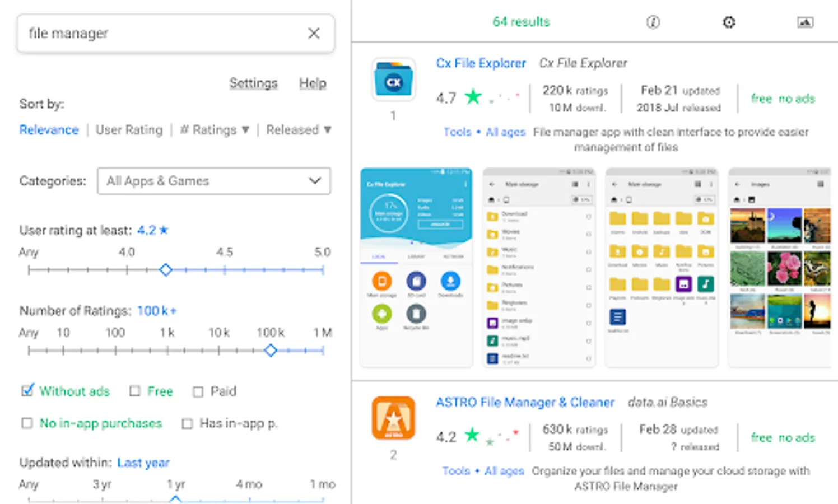Open the Cx File Explorer app icon
The width and height of the screenshot is (838, 504).
pyautogui.click(x=393, y=80)
